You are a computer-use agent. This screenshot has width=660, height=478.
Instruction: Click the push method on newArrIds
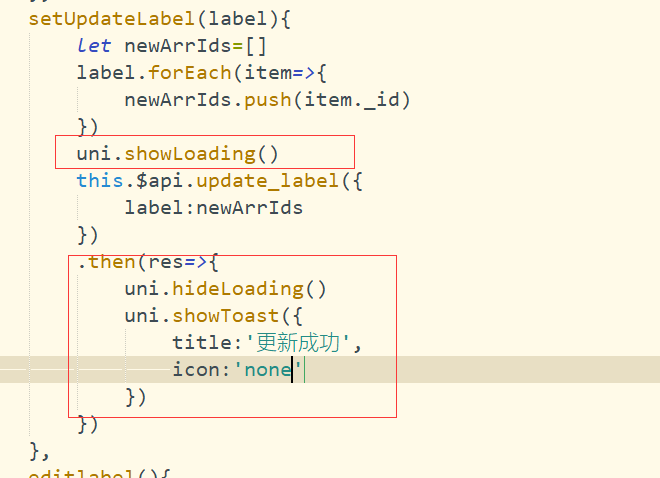coord(268,100)
